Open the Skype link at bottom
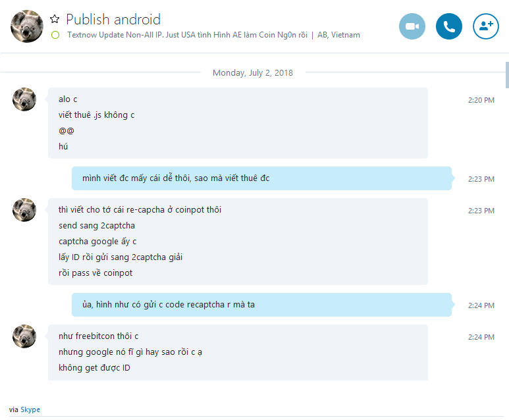 [x=30, y=409]
